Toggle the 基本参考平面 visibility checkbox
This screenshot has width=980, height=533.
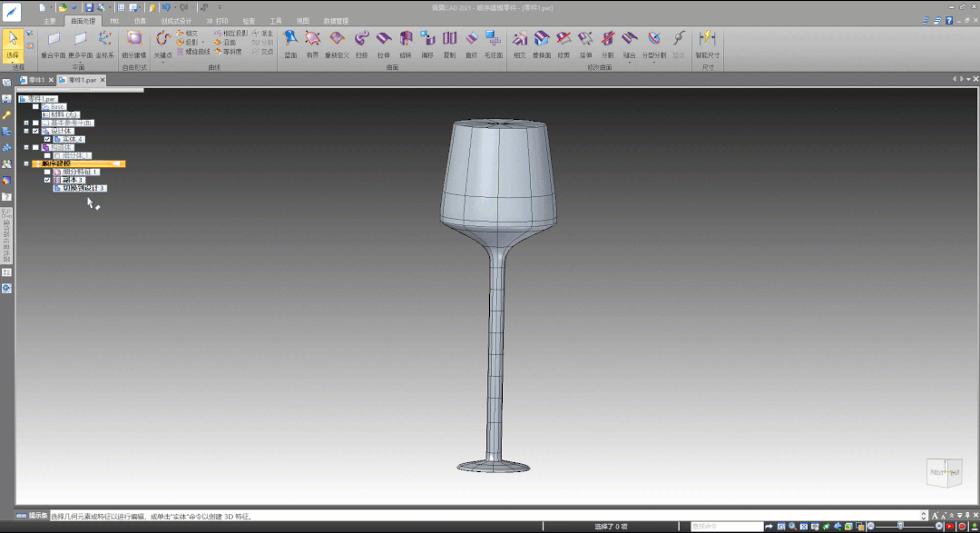click(x=35, y=123)
